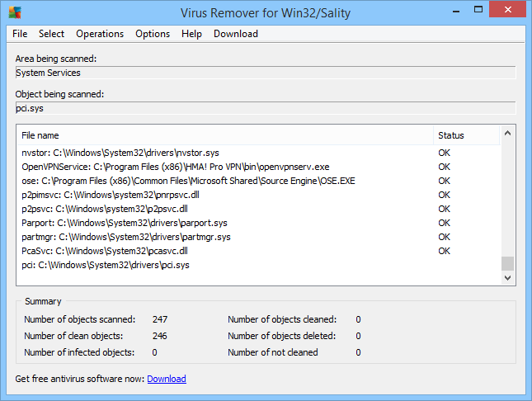The height and width of the screenshot is (401, 532).
Task: Open the Download menu
Action: coord(236,34)
